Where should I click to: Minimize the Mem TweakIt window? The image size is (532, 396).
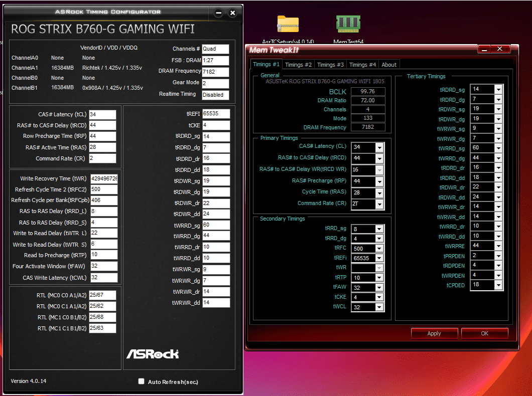click(484, 49)
